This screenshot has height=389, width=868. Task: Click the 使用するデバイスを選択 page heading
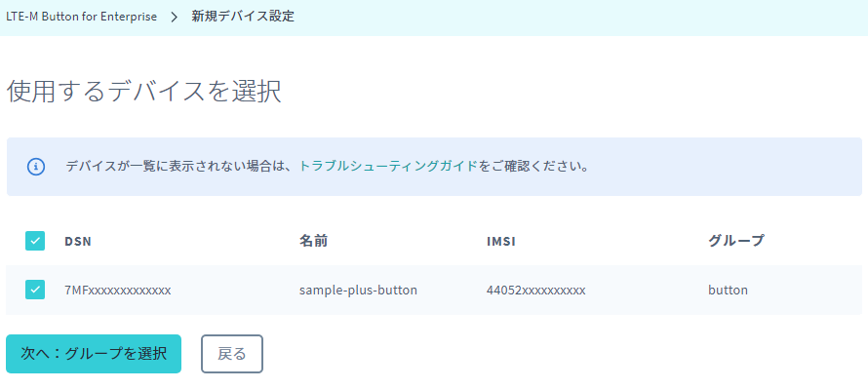(x=144, y=92)
